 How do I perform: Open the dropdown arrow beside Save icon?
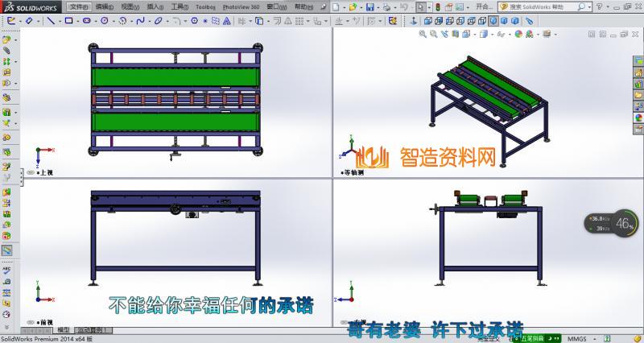(378, 6)
